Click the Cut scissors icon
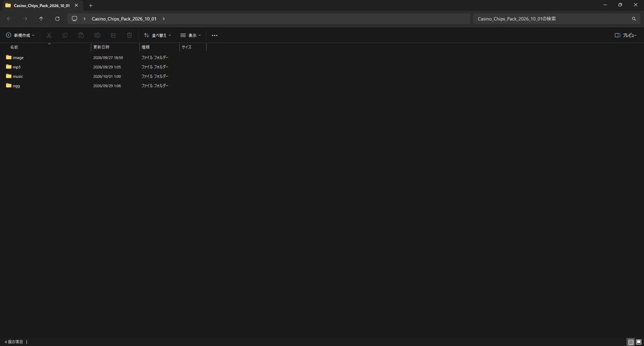644x346 pixels. [x=49, y=35]
